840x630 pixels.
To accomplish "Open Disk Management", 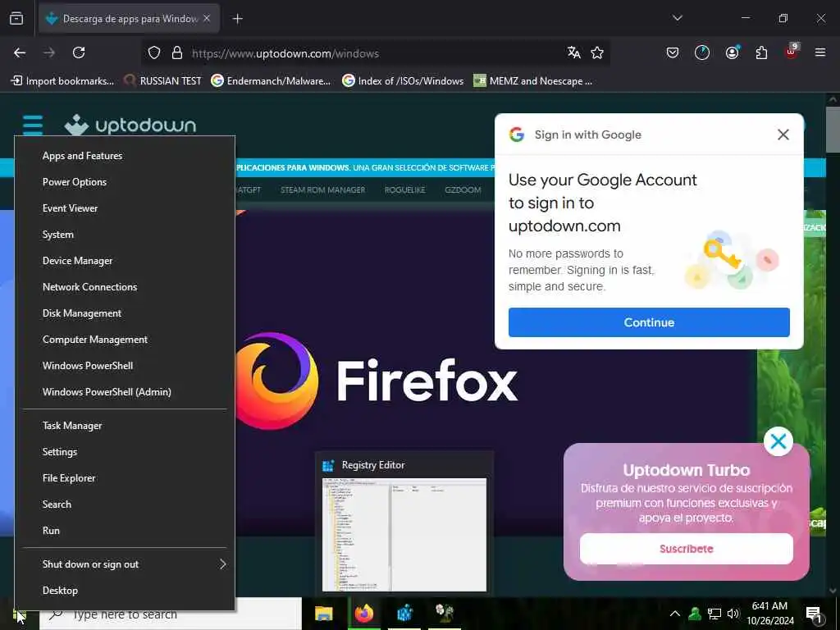I will coord(125,313).
